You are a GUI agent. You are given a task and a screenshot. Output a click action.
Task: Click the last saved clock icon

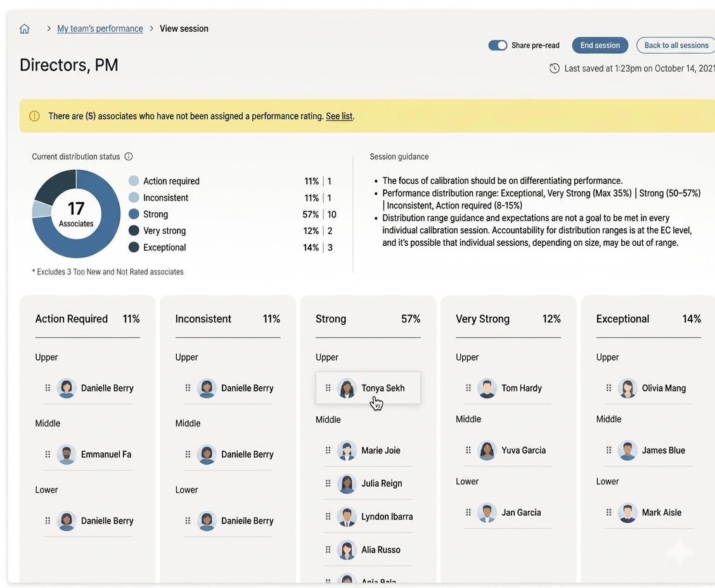point(554,68)
